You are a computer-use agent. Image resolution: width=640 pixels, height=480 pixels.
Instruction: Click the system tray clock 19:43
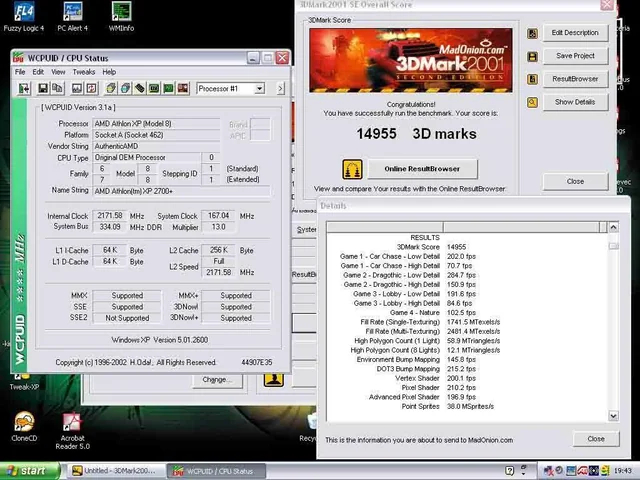pos(622,471)
